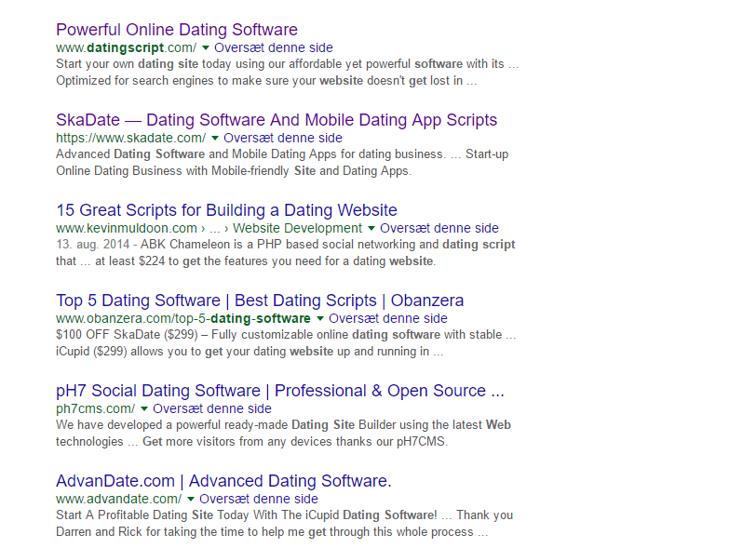Expand dropdown arrow next to www.datingscript.com
This screenshot has height=548, width=756.
click(x=206, y=47)
